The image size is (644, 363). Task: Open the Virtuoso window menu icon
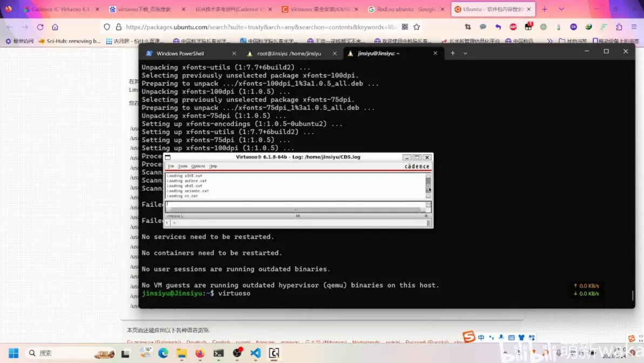pyautogui.click(x=168, y=157)
